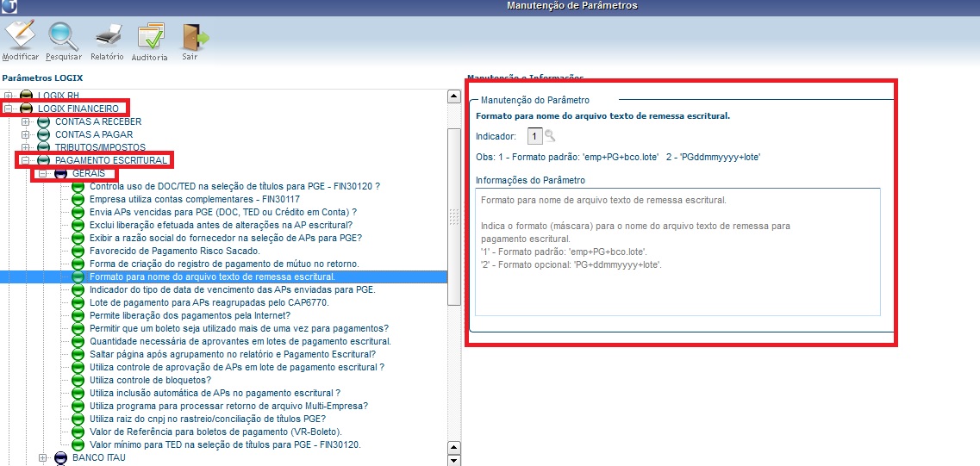Select 'Valor de Referência para boletos' parameter
The image size is (980, 466).
[215, 432]
